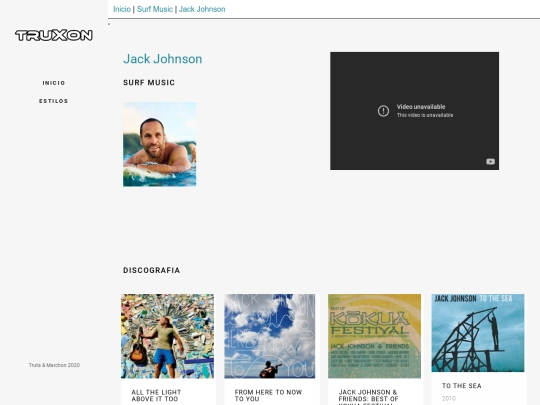Click the Truxon logo
The height and width of the screenshot is (405, 540).
54,35
